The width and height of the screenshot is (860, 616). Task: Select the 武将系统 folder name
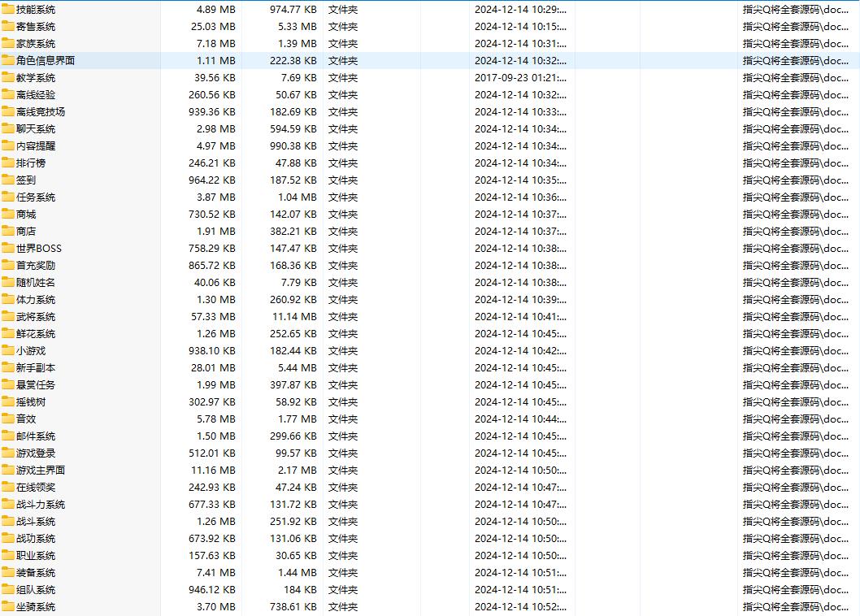coord(36,317)
